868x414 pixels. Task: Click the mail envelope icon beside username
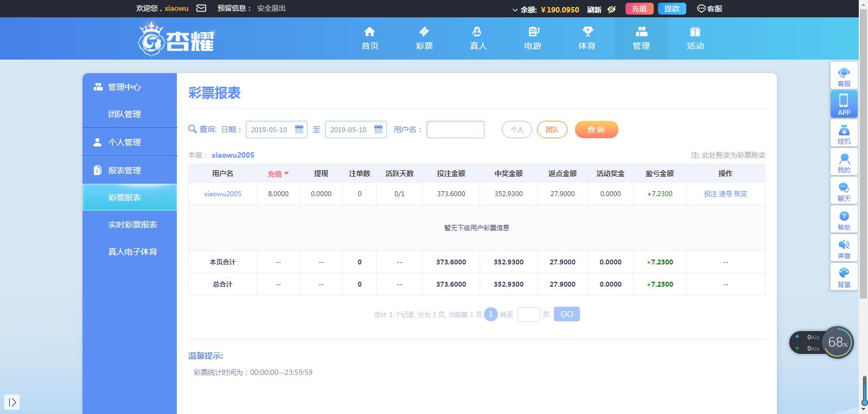[x=201, y=8]
